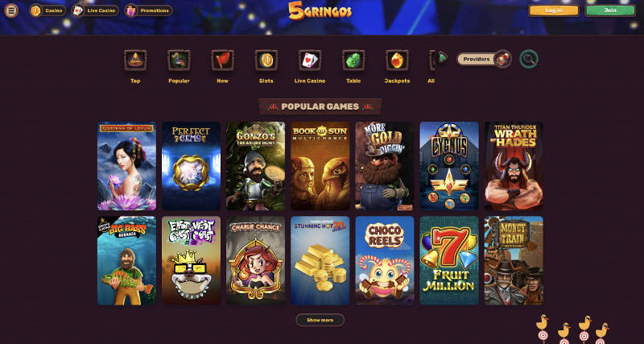Launch the Fruit Million game tile
644x344 pixels.
pyautogui.click(x=449, y=260)
